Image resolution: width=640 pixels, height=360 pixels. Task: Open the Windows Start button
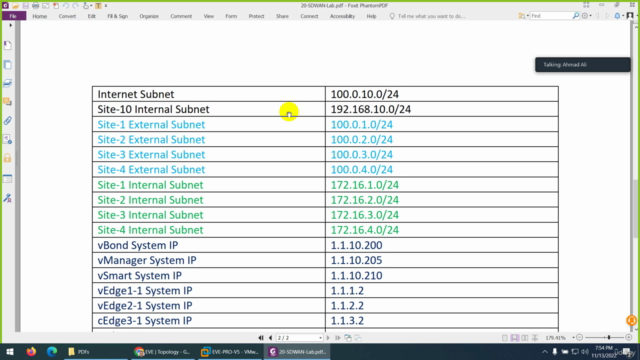[x=10, y=351]
